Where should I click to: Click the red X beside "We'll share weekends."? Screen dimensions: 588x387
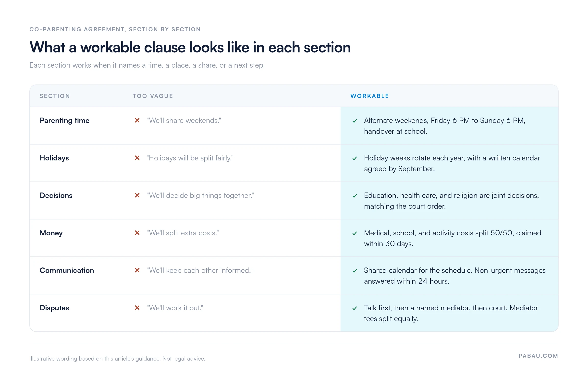(x=137, y=121)
